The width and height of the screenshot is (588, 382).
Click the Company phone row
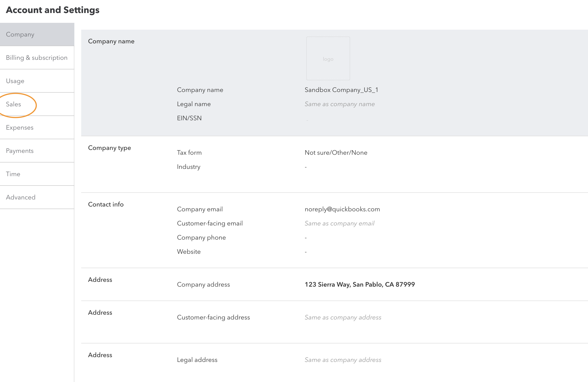[x=201, y=237]
